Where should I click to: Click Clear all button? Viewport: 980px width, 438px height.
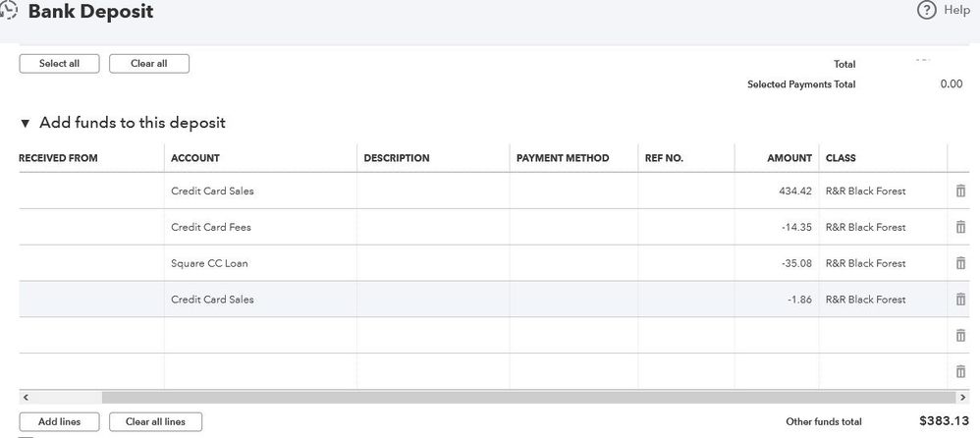tap(148, 64)
